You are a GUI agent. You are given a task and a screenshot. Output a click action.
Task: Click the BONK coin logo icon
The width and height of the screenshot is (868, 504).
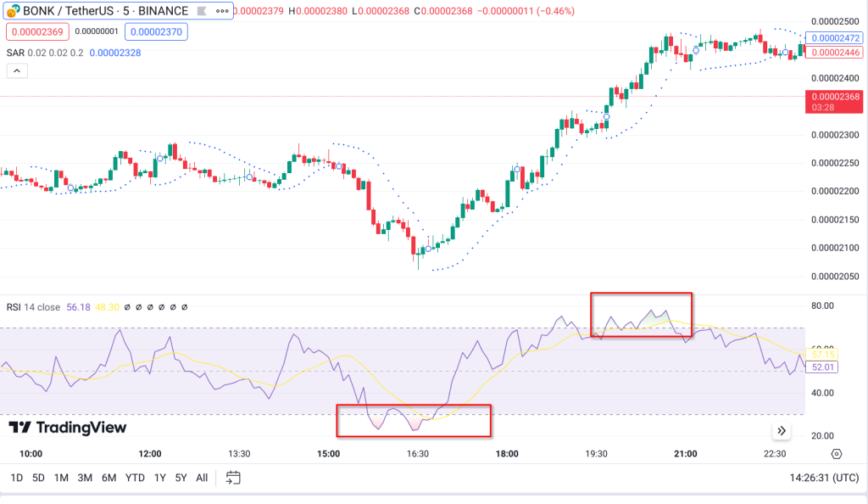pos(14,11)
